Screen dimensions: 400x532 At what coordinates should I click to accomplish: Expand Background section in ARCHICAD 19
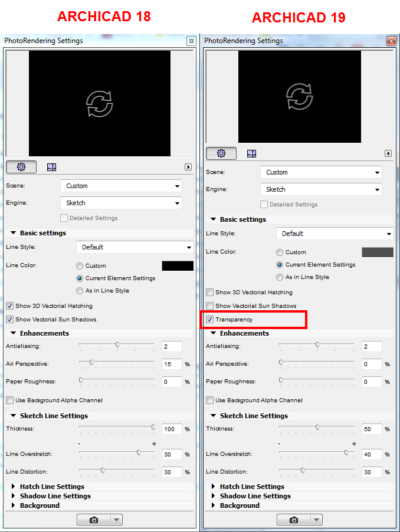(214, 505)
